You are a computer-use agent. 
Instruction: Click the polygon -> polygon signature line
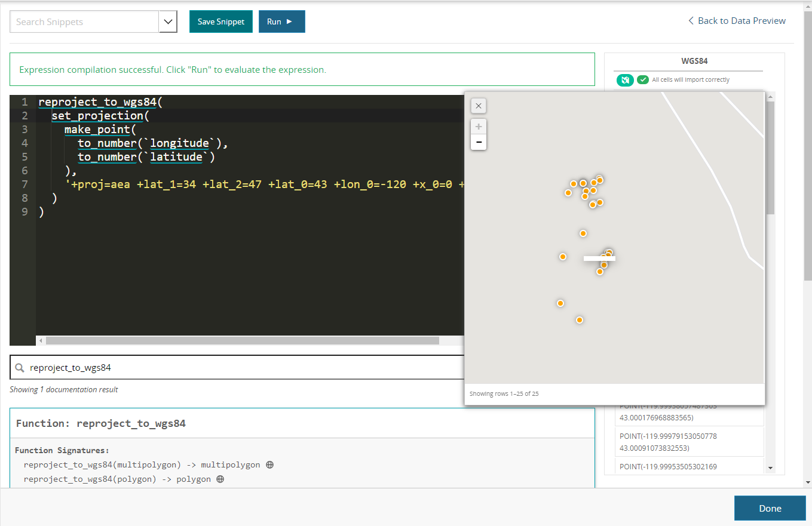[x=118, y=479]
